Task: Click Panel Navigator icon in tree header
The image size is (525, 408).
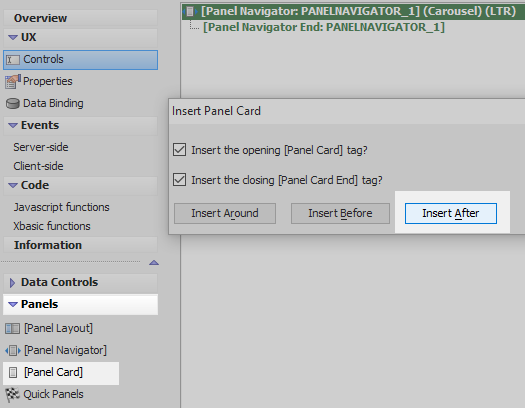Action: [190, 11]
